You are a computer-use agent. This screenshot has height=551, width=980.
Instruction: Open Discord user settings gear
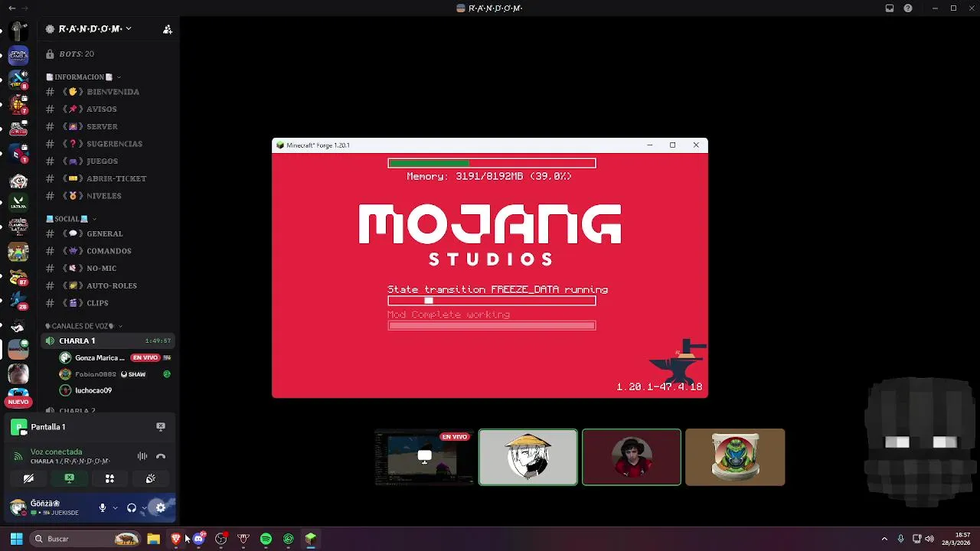click(x=160, y=507)
